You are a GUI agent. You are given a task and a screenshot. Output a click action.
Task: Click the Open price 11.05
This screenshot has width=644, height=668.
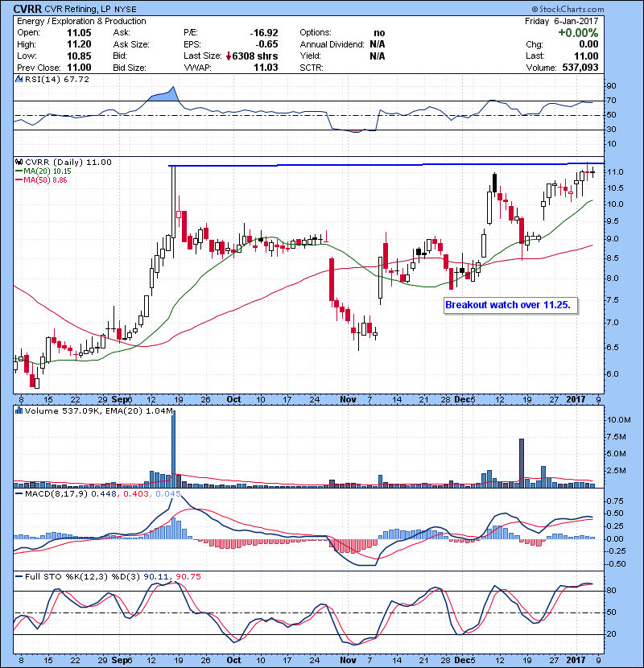pyautogui.click(x=79, y=33)
